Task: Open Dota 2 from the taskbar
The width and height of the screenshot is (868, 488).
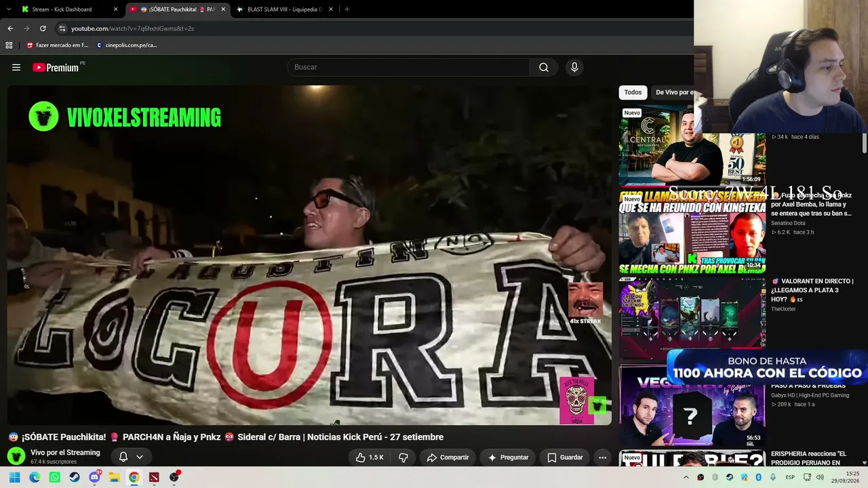Action: tap(154, 477)
